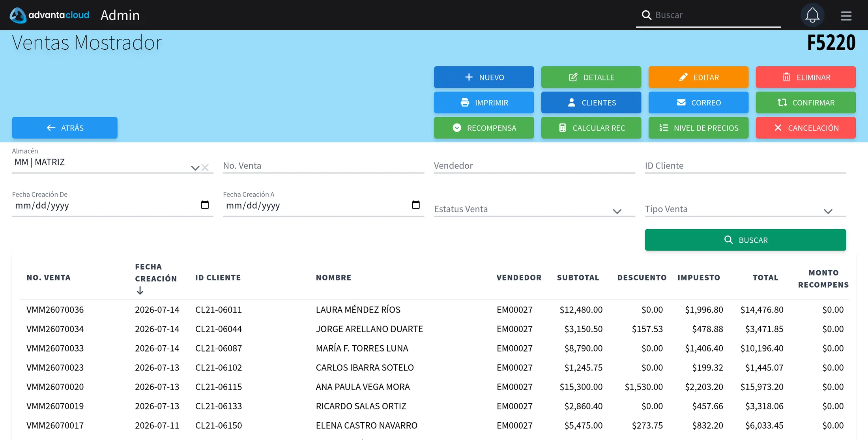This screenshot has width=868, height=440.
Task: Click discount $273.75
Action: tap(647, 426)
